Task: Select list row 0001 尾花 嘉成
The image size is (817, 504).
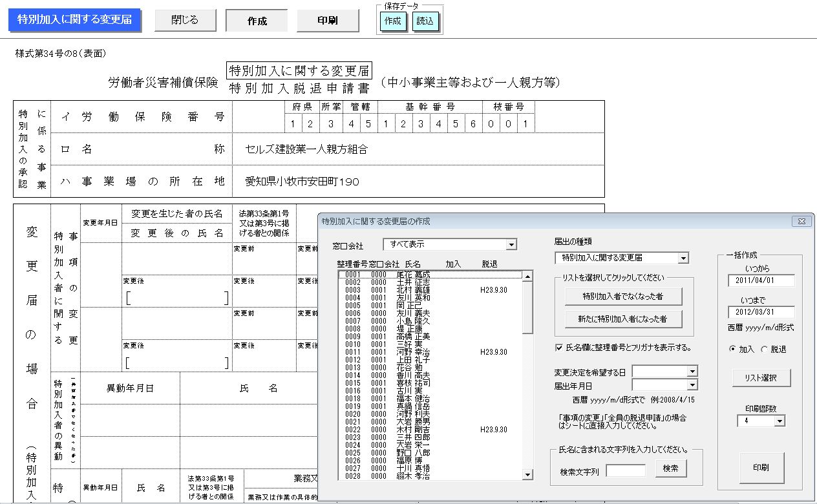Action: (430, 275)
